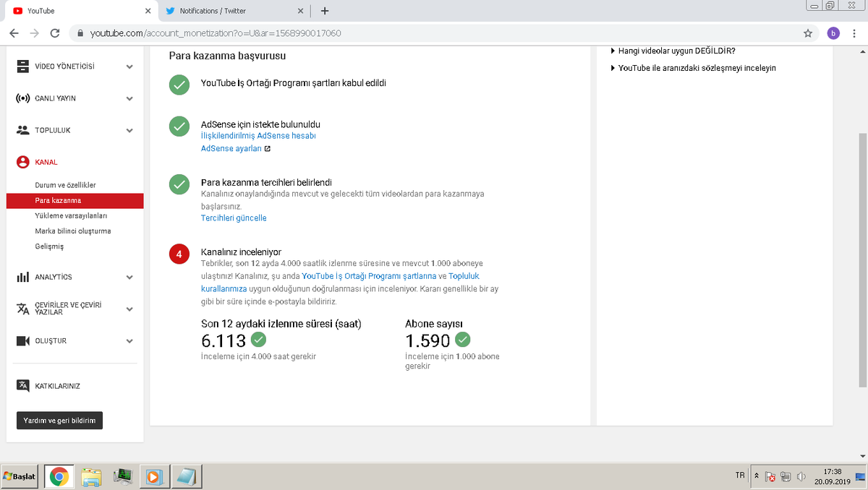
Task: Open YouTube İş Ortağı Programı şartlarına link
Action: (x=370, y=276)
